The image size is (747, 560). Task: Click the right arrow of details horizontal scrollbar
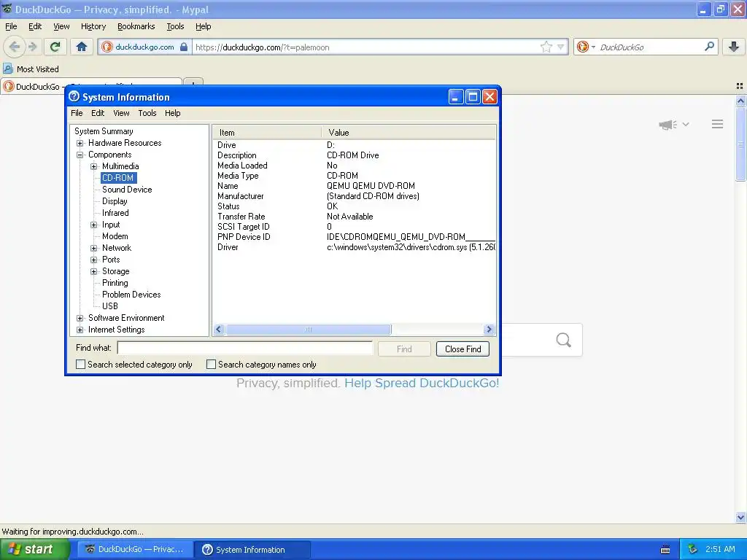(x=489, y=329)
